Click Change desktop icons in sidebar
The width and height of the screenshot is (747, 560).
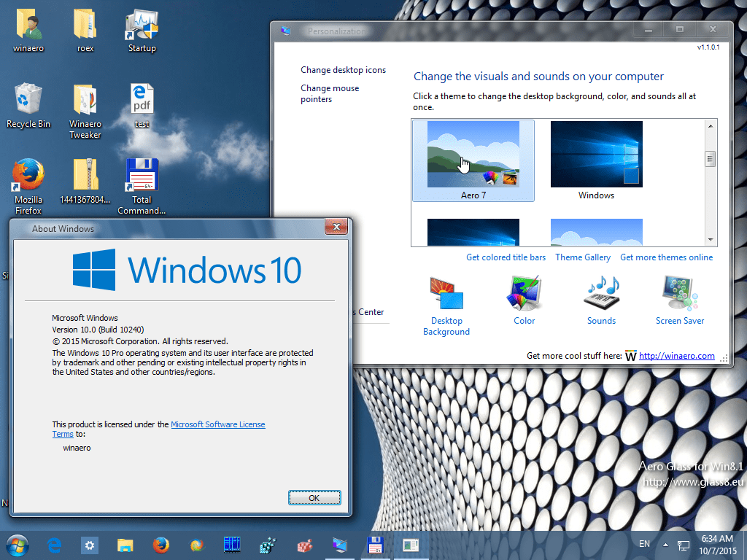(343, 70)
